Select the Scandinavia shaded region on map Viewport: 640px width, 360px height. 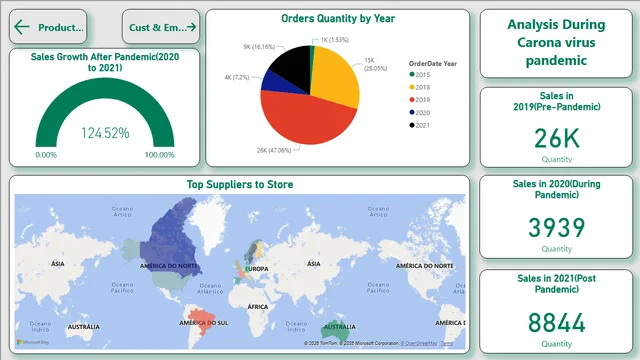[x=253, y=251]
